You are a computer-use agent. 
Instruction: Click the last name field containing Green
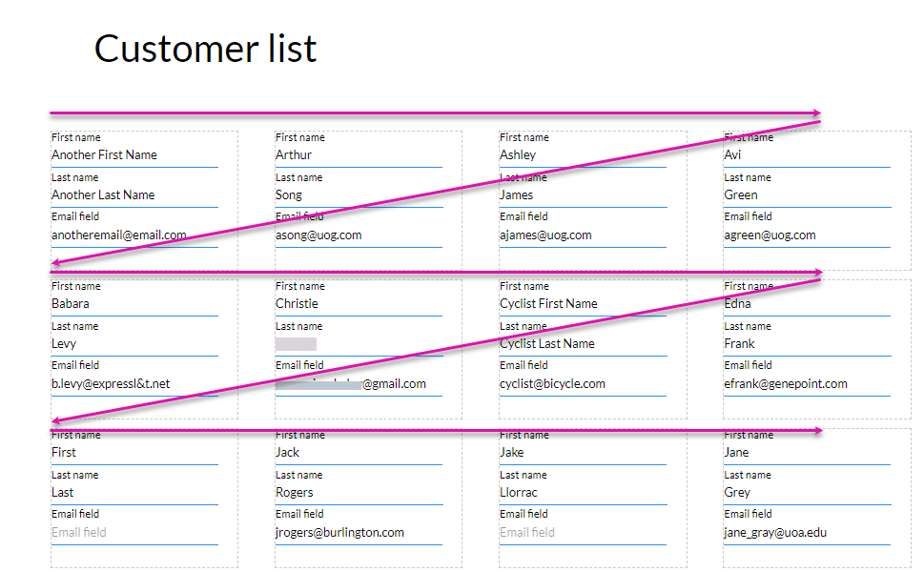(x=806, y=195)
